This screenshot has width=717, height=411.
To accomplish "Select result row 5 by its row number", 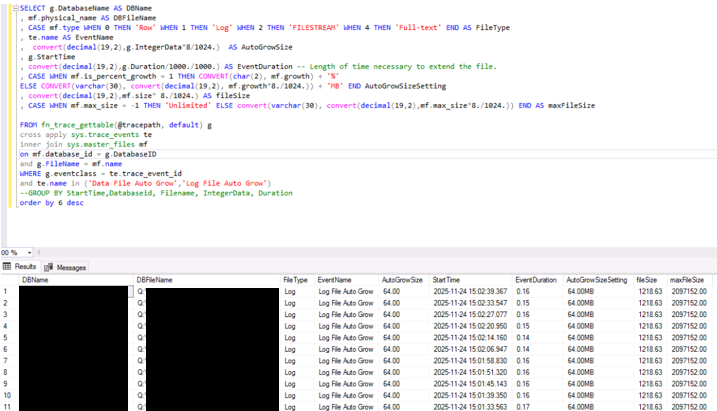I will (7, 337).
